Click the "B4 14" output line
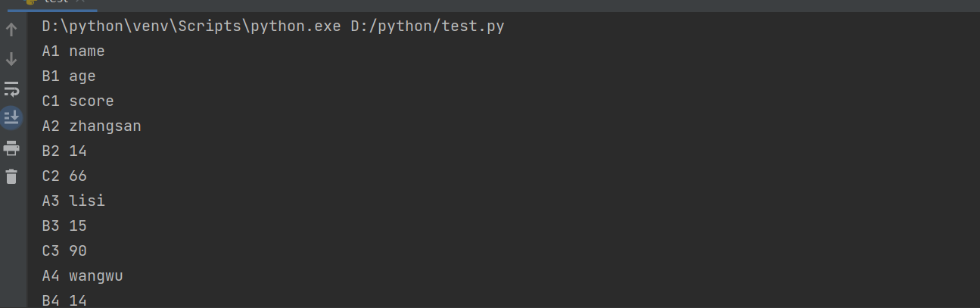This screenshot has height=308, width=980. pos(64,300)
